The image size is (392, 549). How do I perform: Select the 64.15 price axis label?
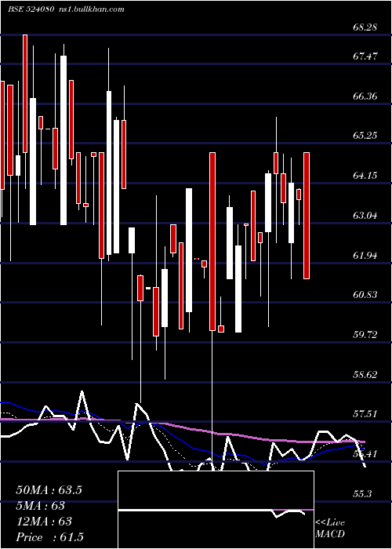point(365,175)
